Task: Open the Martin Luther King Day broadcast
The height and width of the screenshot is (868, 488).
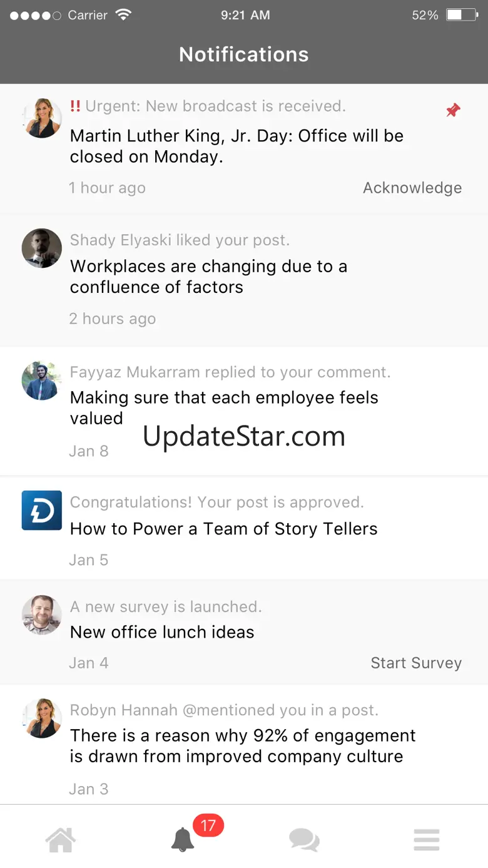Action: [x=236, y=146]
